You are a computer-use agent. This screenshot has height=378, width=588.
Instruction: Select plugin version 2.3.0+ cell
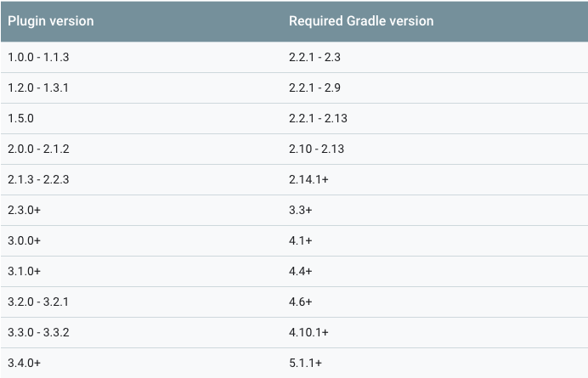point(24,210)
